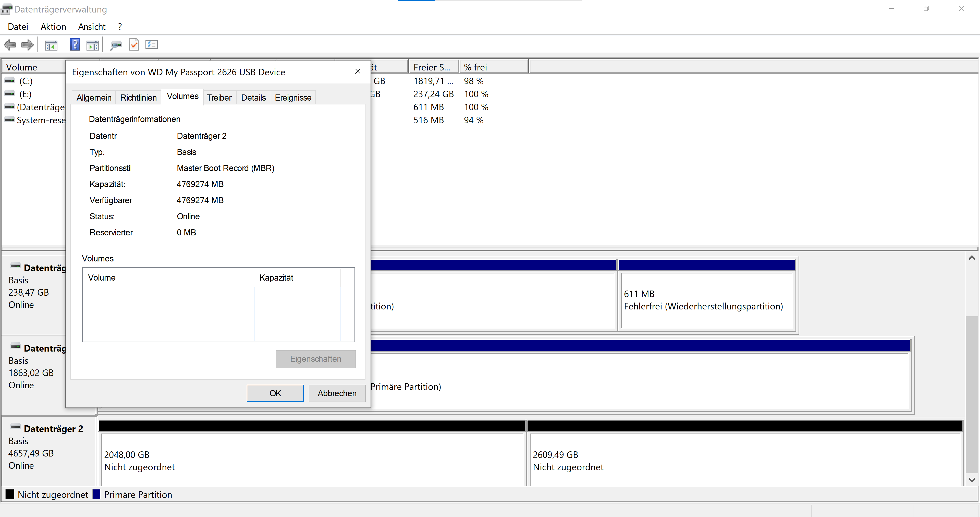Switch to the Richtlinien tab
This screenshot has width=980, height=517.
click(x=138, y=98)
